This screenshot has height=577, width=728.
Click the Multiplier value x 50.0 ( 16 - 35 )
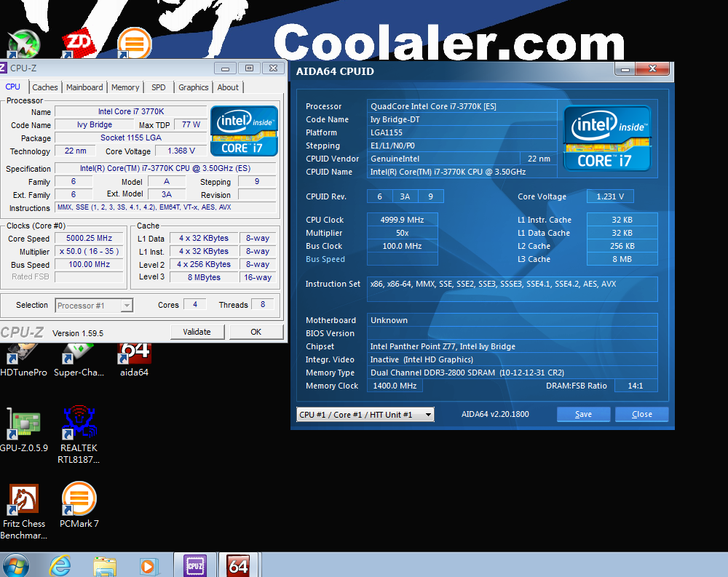click(x=89, y=251)
